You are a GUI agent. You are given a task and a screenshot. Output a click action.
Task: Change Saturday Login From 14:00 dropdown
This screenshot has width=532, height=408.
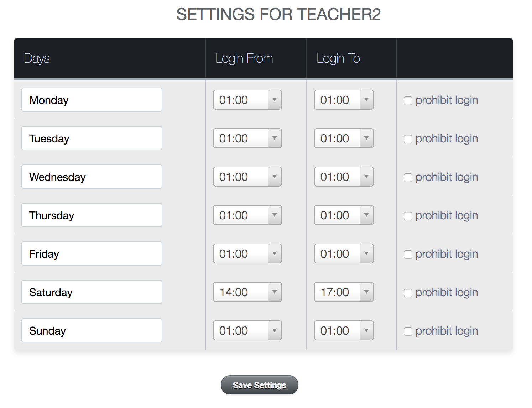247,292
